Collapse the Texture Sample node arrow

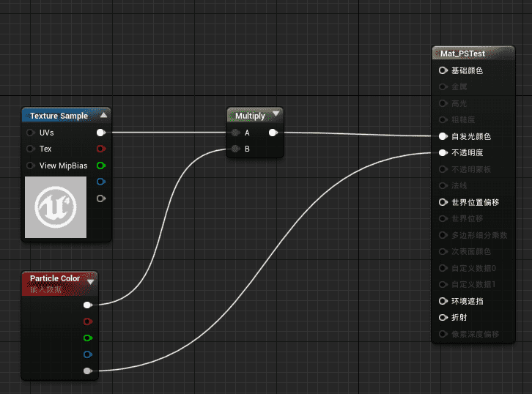point(103,115)
